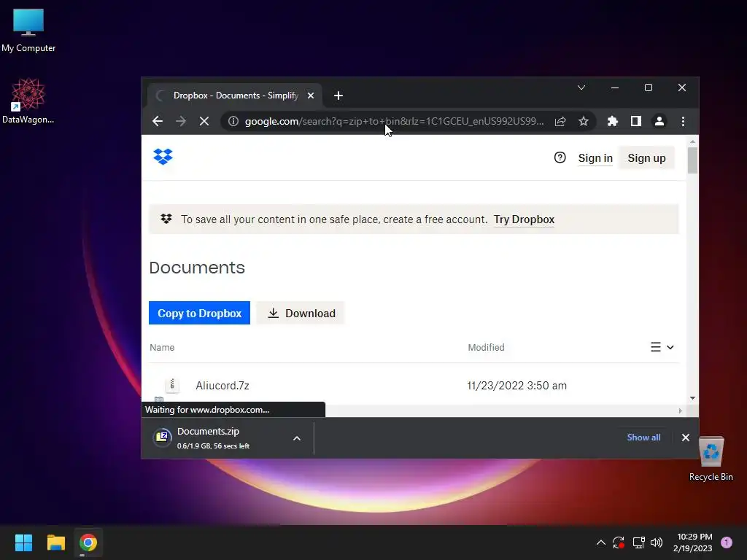747x560 pixels.
Task: Select the Dropbox - Documents tab
Action: pyautogui.click(x=236, y=96)
